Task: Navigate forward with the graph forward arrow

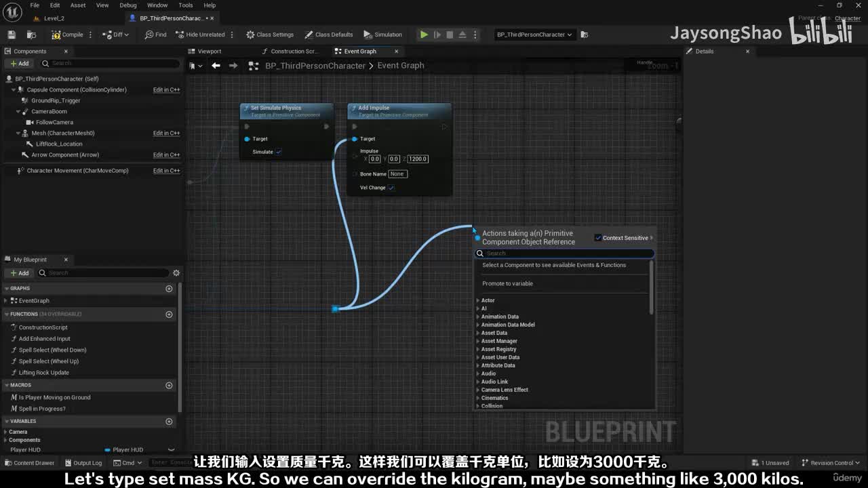Action: point(233,66)
